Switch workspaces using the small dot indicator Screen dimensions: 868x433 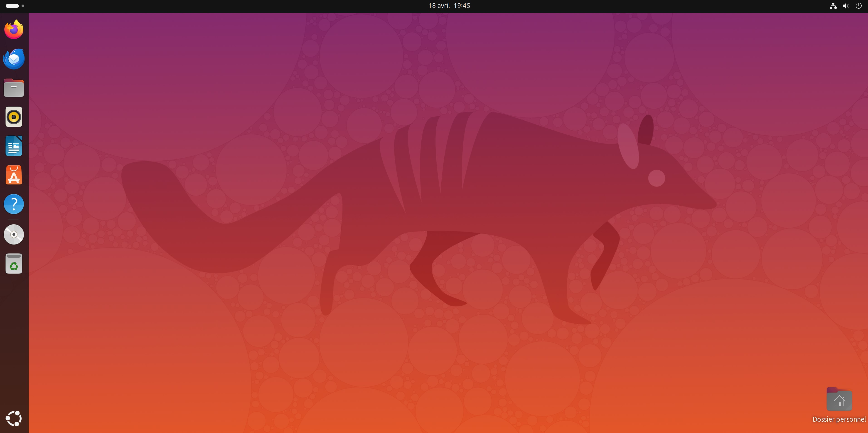(23, 6)
